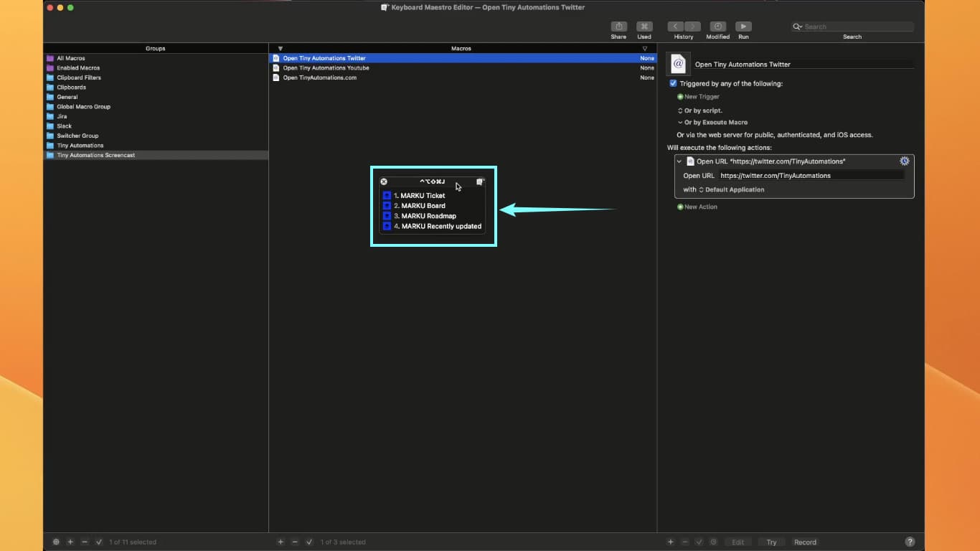This screenshot has height=551, width=980.
Task: Open the Used macros toolbar icon
Action: 644,27
